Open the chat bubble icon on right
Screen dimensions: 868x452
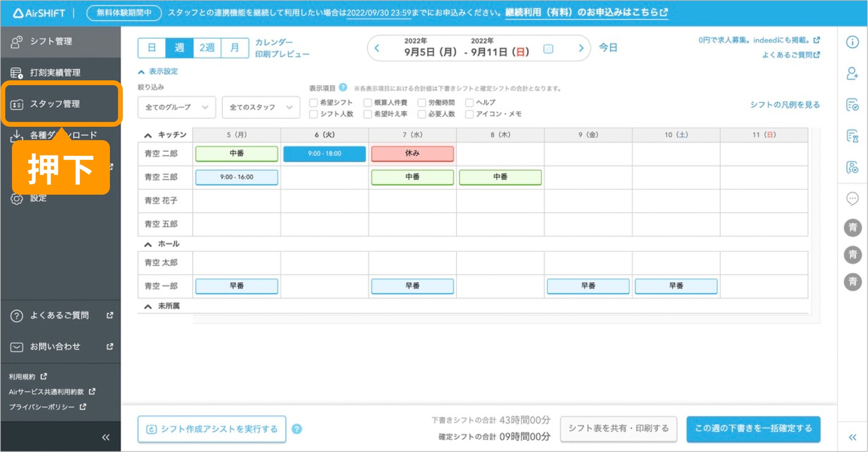coord(852,198)
